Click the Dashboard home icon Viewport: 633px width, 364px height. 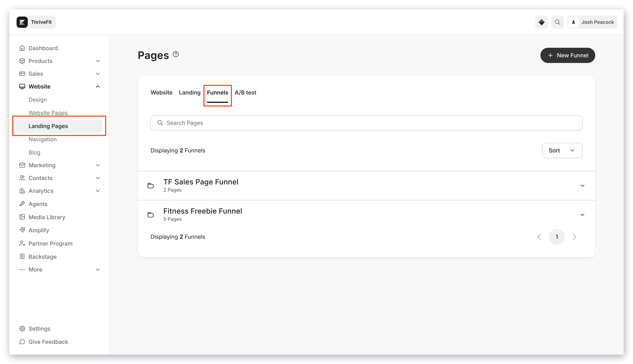pyautogui.click(x=22, y=48)
